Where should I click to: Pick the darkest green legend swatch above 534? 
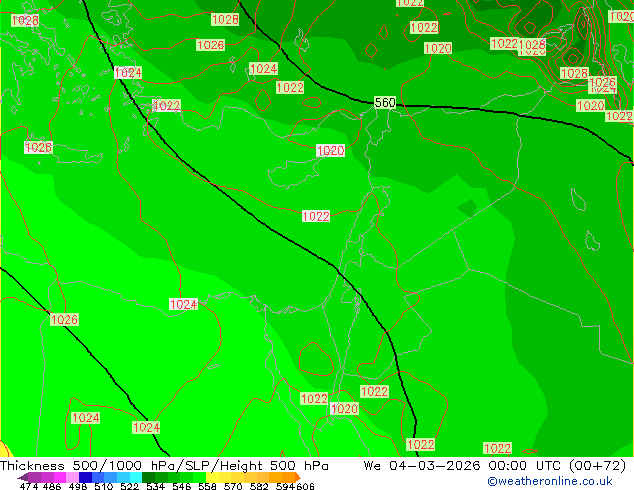click(148, 477)
